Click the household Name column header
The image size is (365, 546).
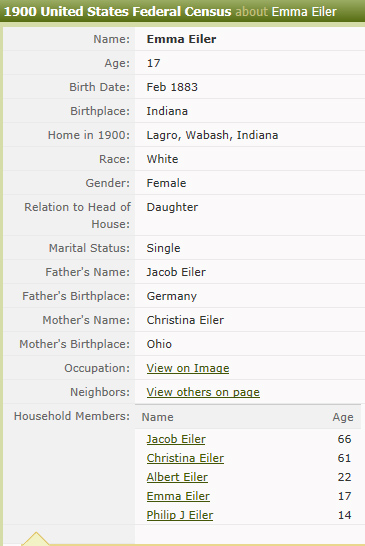point(157,417)
